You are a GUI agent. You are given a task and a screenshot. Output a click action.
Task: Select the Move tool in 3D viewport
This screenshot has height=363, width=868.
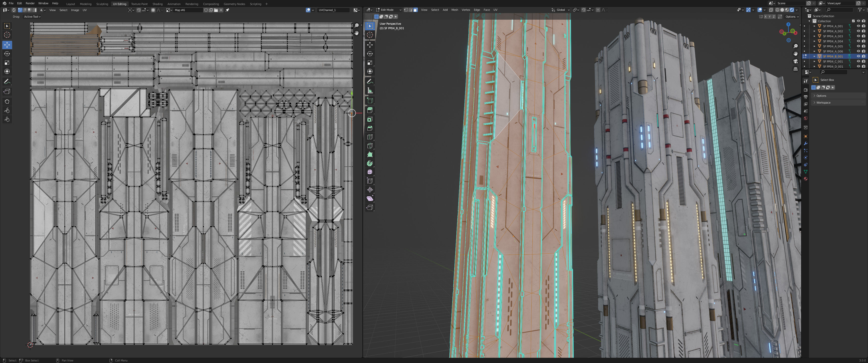[x=370, y=45]
